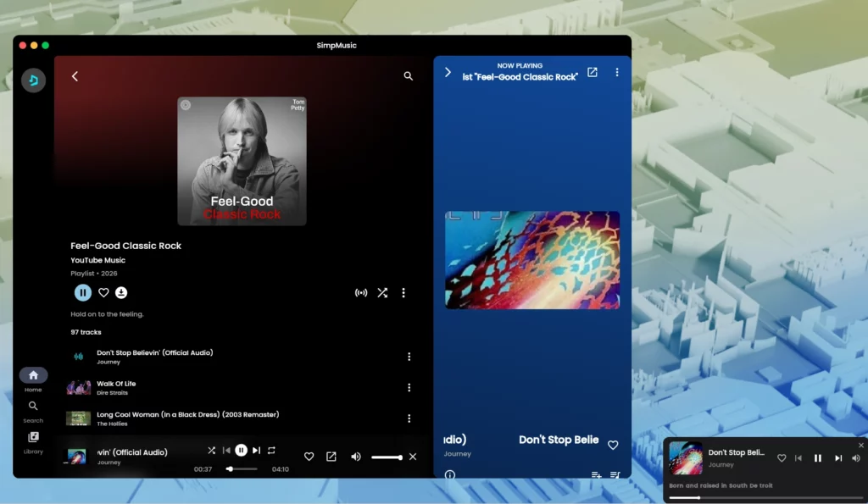
Task: Open song info in the Now Playing panel
Action: (x=448, y=475)
